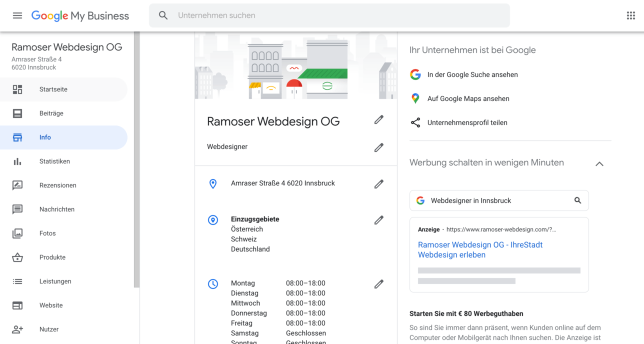The width and height of the screenshot is (644, 344).
Task: Click the Samstag Geschlossen row
Action: click(278, 333)
